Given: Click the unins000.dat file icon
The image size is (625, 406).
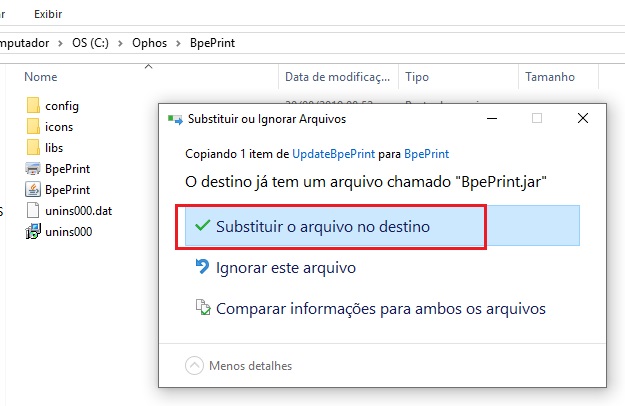Looking at the screenshot, I should [x=33, y=210].
